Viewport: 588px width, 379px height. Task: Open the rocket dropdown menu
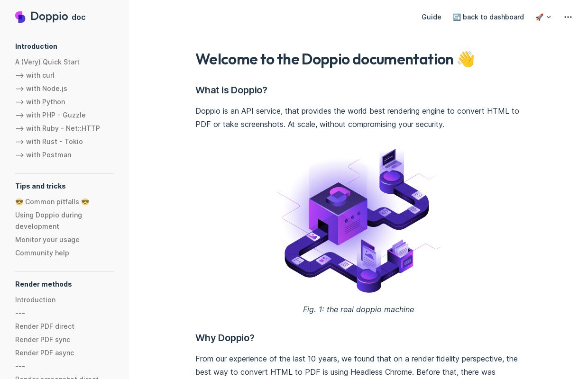(x=543, y=17)
